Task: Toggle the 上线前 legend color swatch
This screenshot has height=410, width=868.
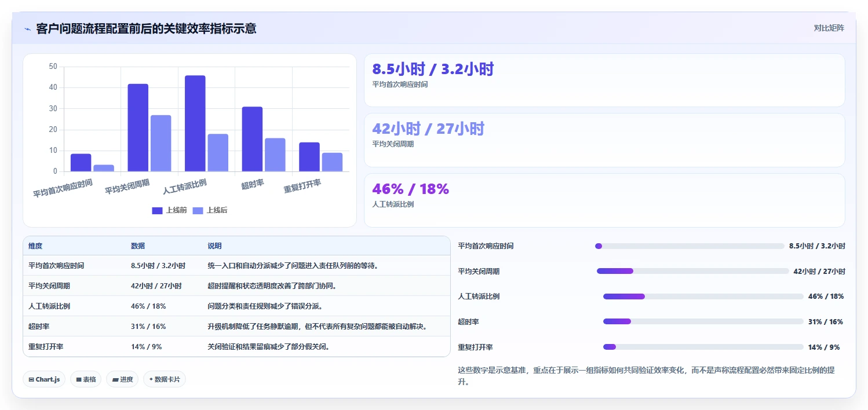Action: [157, 210]
